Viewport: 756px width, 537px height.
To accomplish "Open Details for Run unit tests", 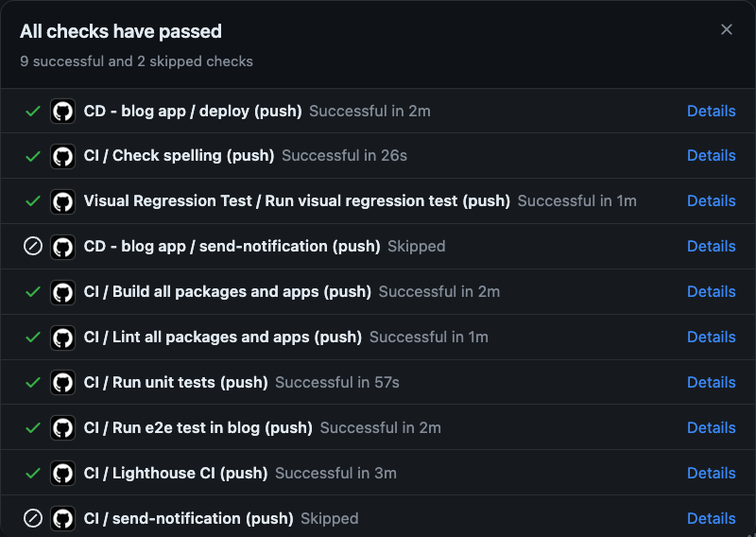I will 711,382.
